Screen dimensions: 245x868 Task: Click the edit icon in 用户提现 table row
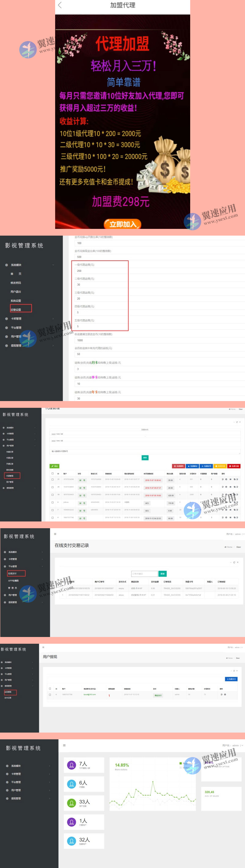(x=221, y=695)
